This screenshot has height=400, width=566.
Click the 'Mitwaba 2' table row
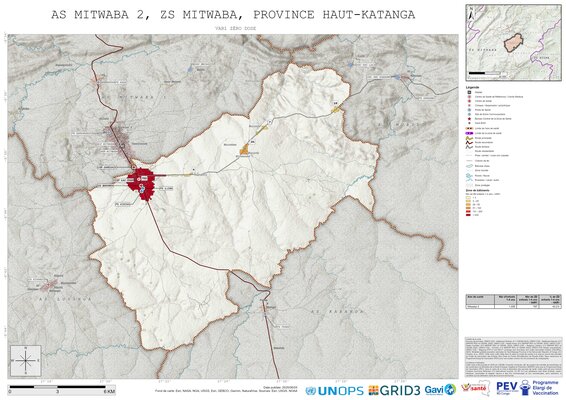(x=513, y=306)
